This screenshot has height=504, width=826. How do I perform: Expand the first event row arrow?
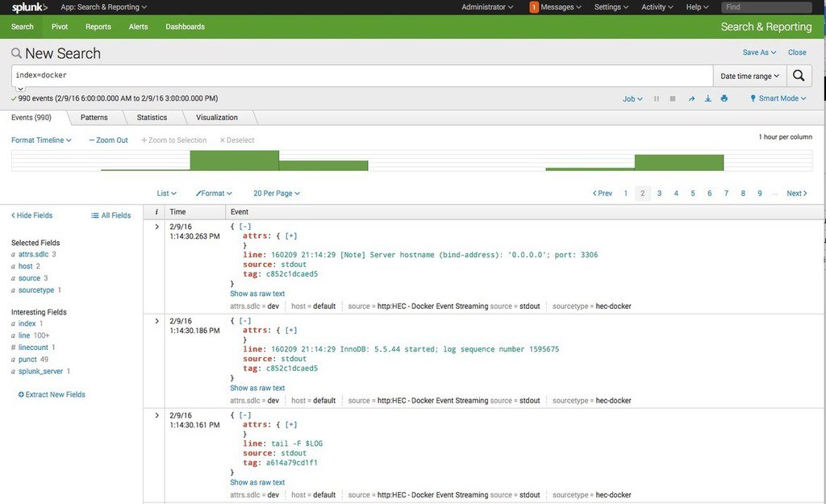tap(156, 227)
